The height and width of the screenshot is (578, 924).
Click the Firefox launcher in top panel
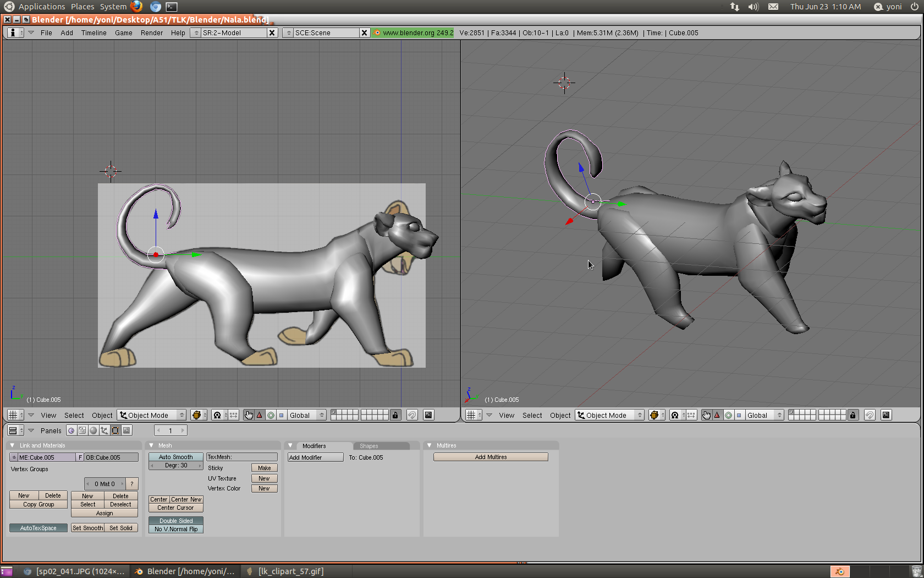136,7
